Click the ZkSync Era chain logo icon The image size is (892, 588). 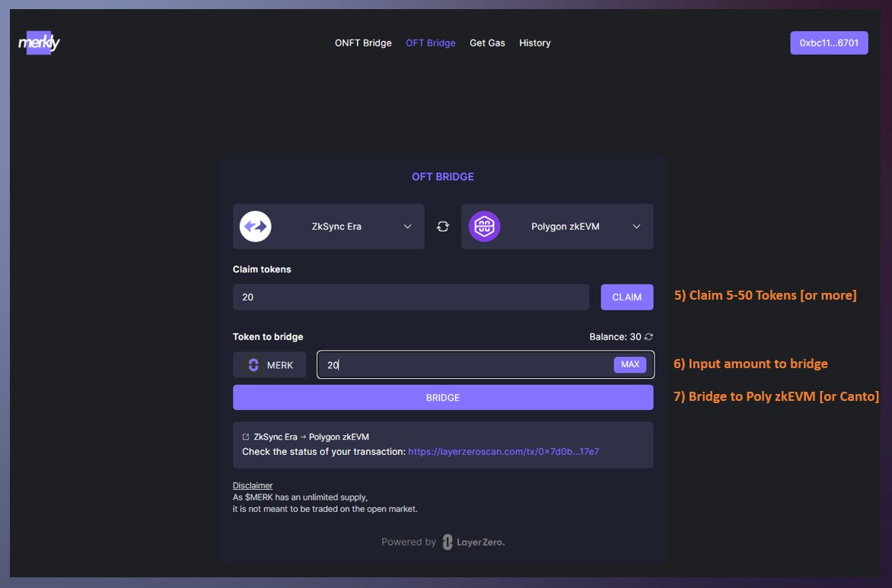pyautogui.click(x=255, y=226)
